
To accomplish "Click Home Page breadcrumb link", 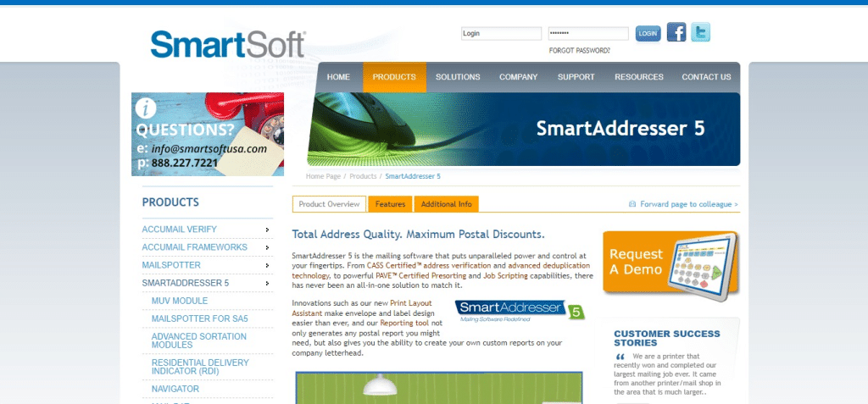I will (x=323, y=176).
